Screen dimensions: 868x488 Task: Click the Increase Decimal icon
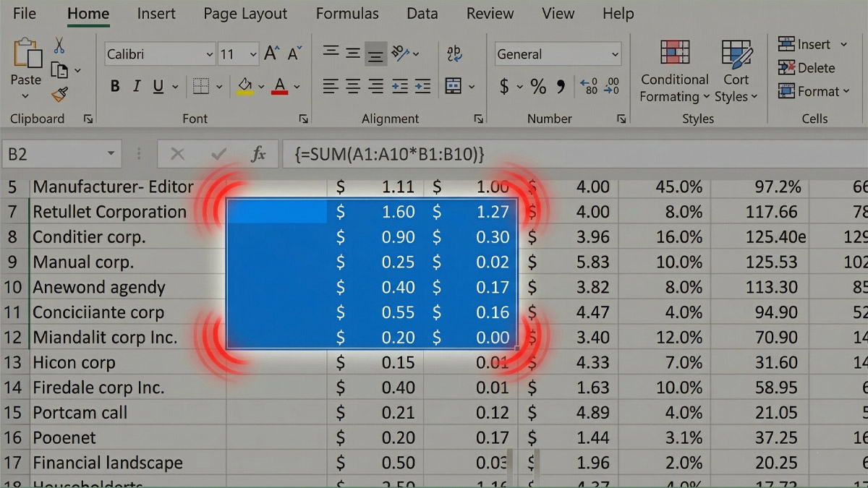pyautogui.click(x=590, y=87)
